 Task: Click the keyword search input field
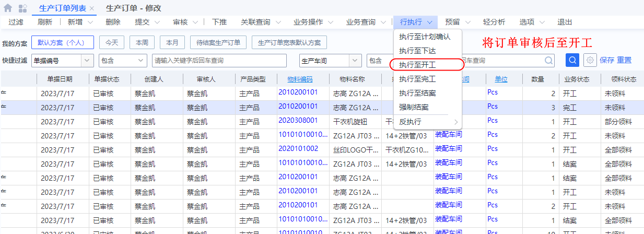coord(219,61)
